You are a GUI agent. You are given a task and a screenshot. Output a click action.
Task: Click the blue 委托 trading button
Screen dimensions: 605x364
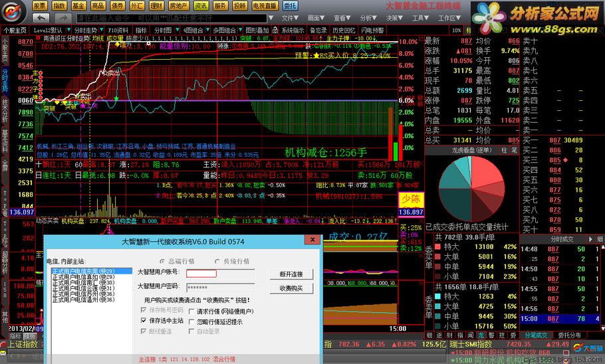290,6
